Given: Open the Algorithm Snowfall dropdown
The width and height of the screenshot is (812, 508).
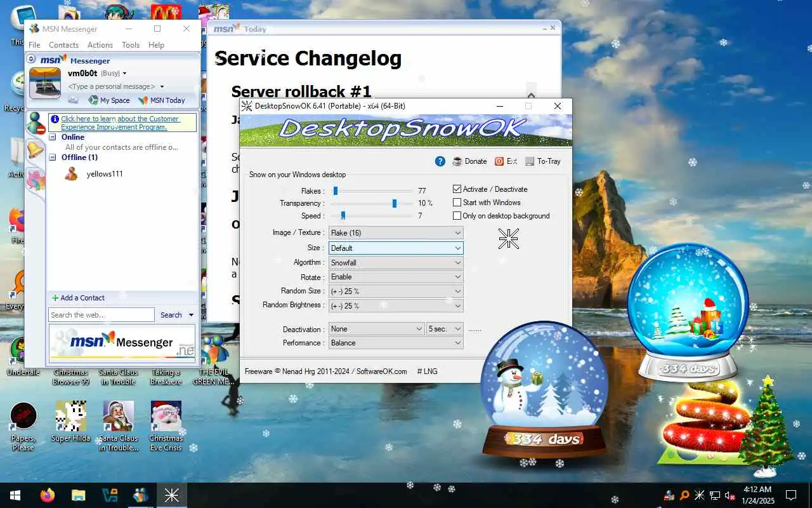Looking at the screenshot, I should [396, 263].
